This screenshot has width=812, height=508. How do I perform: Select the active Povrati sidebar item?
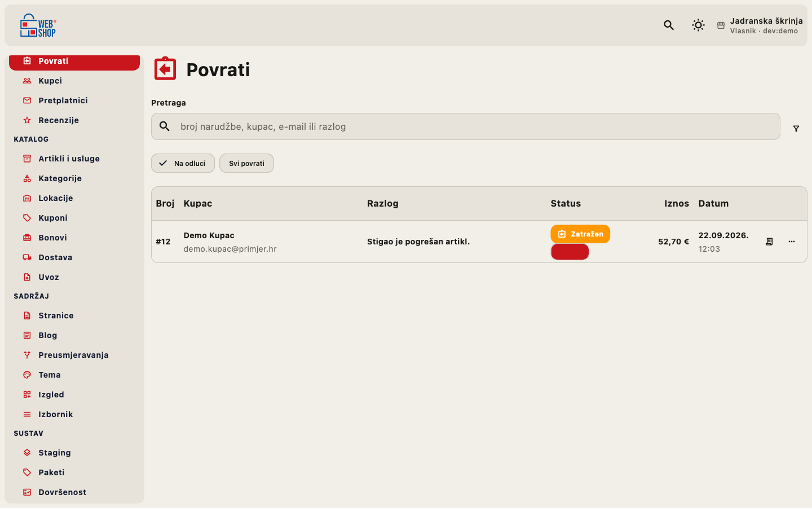click(x=74, y=62)
